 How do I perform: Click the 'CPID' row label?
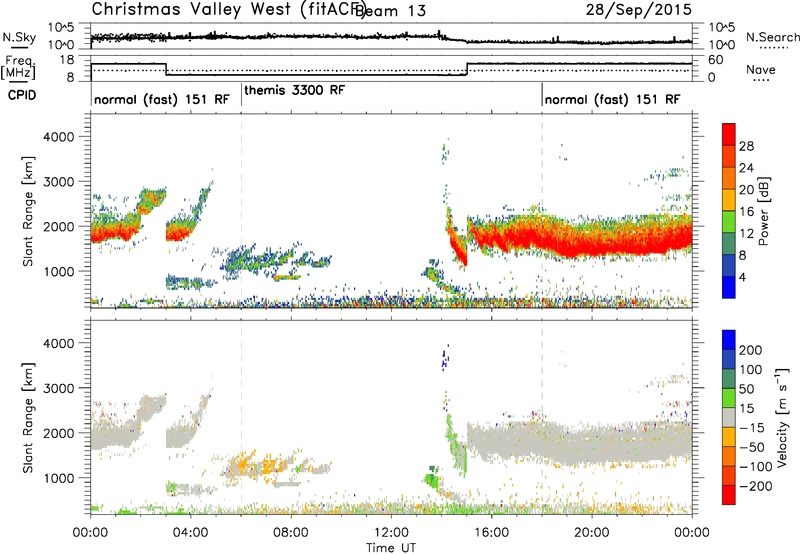click(x=22, y=95)
